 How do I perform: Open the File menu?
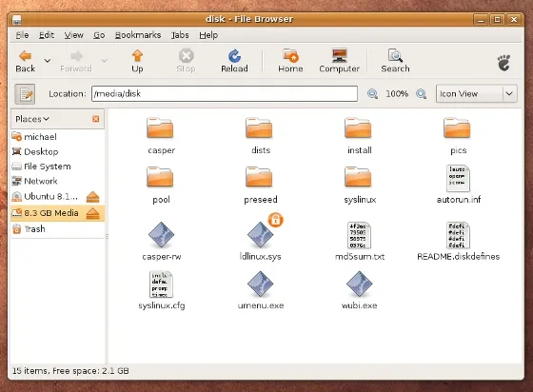(x=22, y=35)
